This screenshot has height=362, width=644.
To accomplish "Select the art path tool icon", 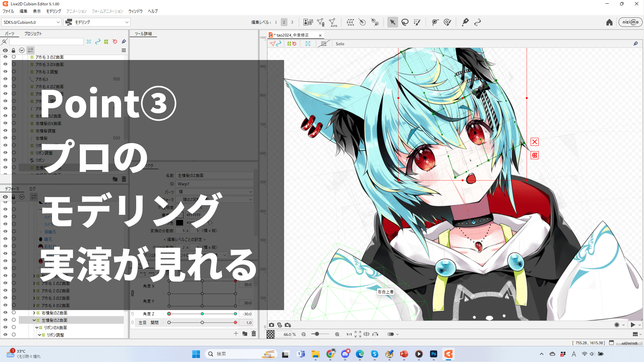I will coord(478,22).
